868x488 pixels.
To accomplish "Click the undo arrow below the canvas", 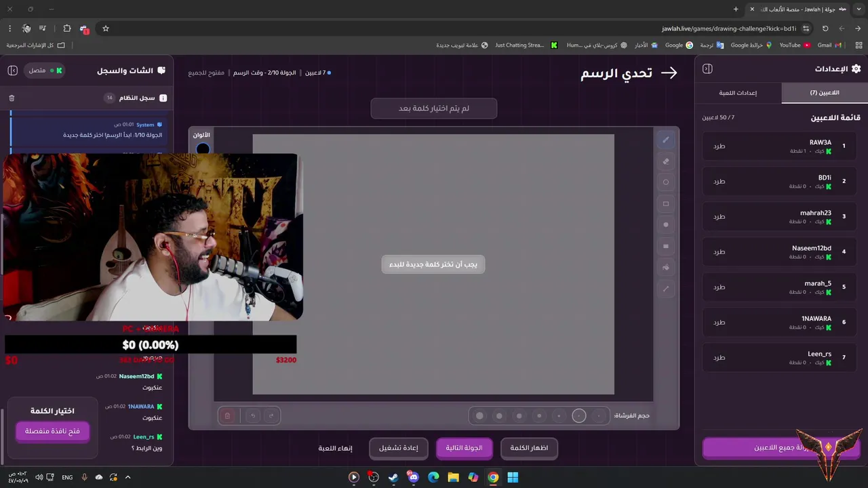I will click(x=252, y=415).
